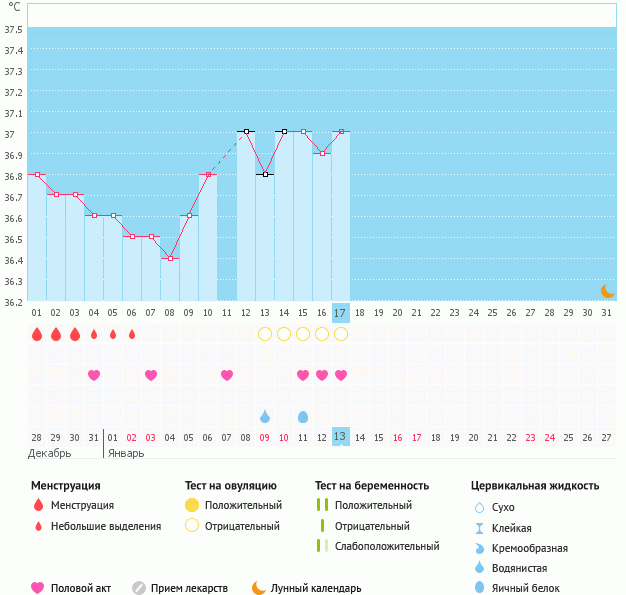Click the menstruation drop on cycle day 01
The height and width of the screenshot is (595, 626).
tap(37, 334)
